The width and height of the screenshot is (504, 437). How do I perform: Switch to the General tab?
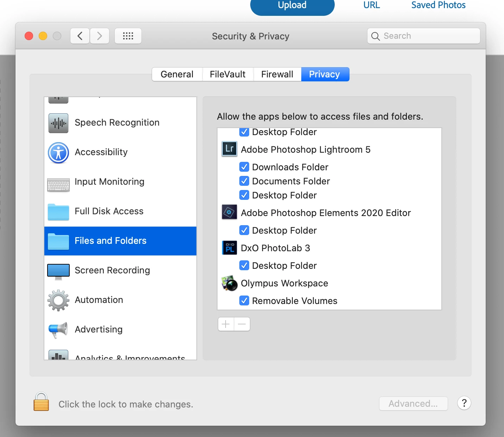click(x=177, y=74)
